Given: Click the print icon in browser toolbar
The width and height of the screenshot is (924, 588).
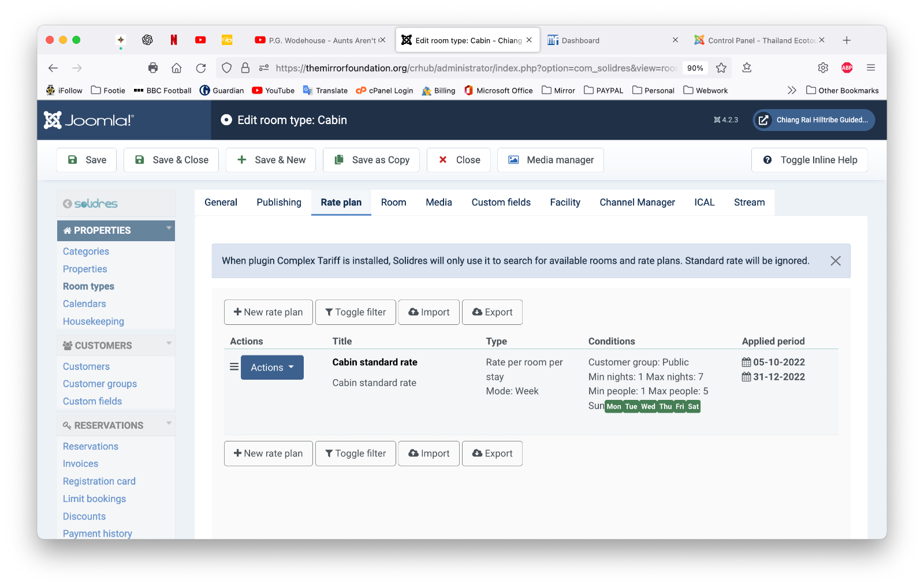Looking at the screenshot, I should point(153,68).
